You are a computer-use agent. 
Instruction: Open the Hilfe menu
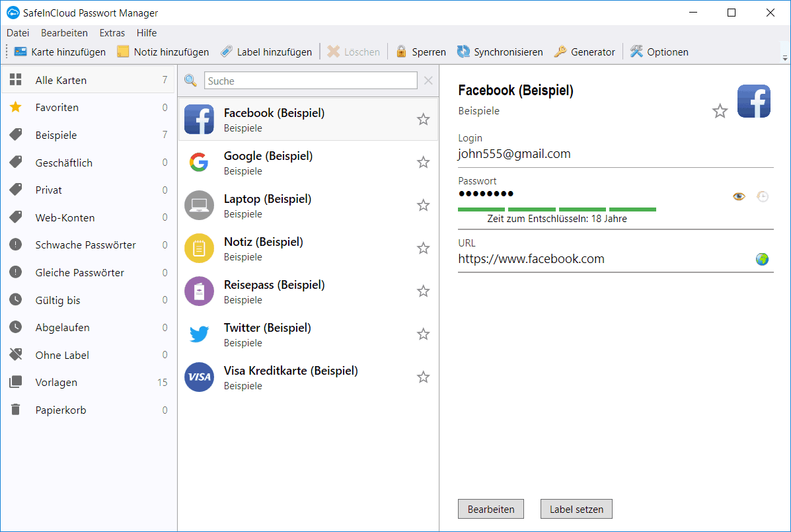pos(147,33)
